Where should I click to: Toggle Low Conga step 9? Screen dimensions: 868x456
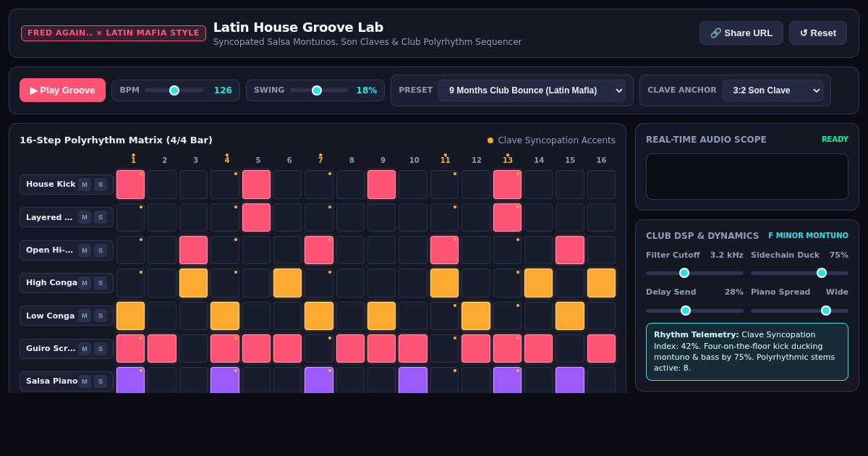point(382,316)
